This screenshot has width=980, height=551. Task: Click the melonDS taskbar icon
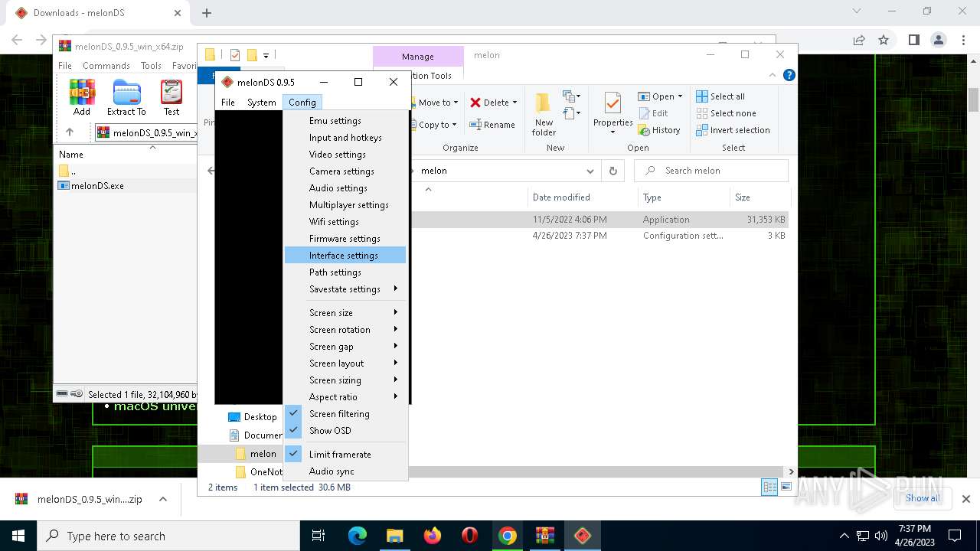click(583, 536)
